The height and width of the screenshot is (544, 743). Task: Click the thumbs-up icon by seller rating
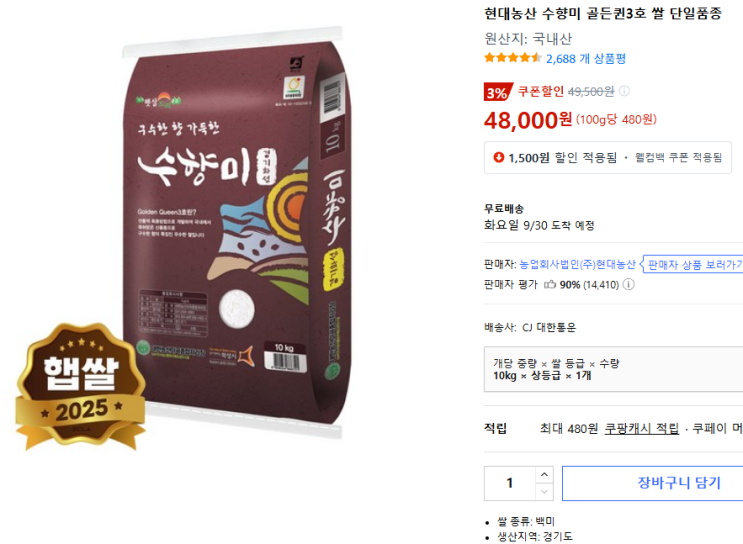tap(550, 284)
